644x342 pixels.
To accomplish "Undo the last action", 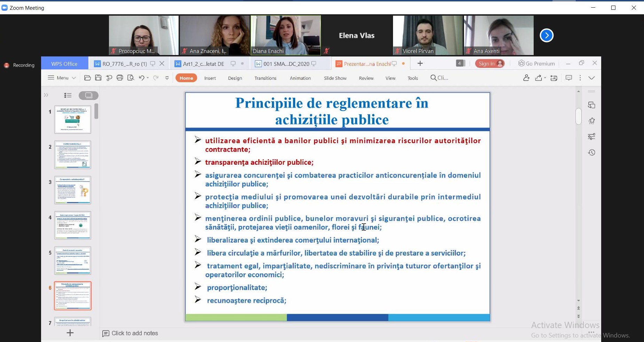I will (x=141, y=78).
